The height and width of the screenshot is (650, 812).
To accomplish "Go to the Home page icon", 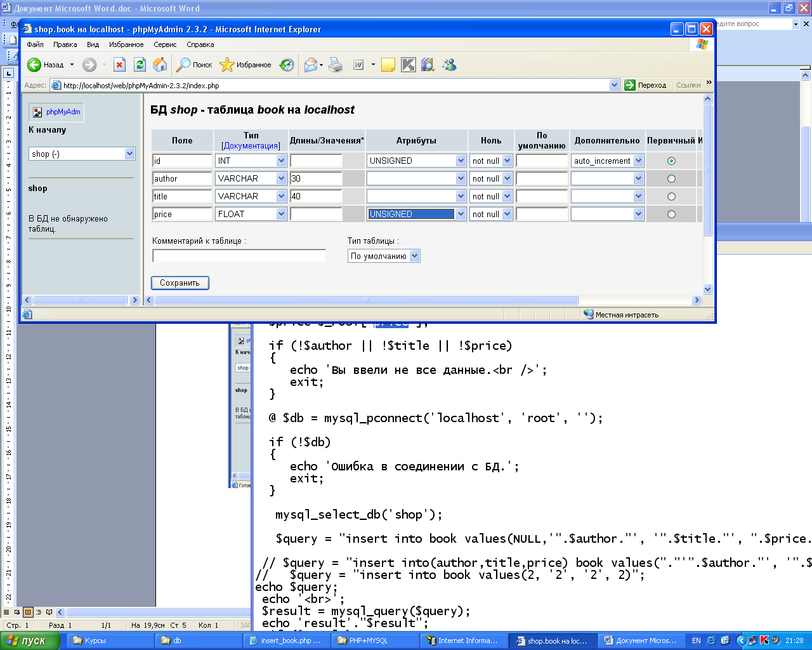I will pos(160,65).
